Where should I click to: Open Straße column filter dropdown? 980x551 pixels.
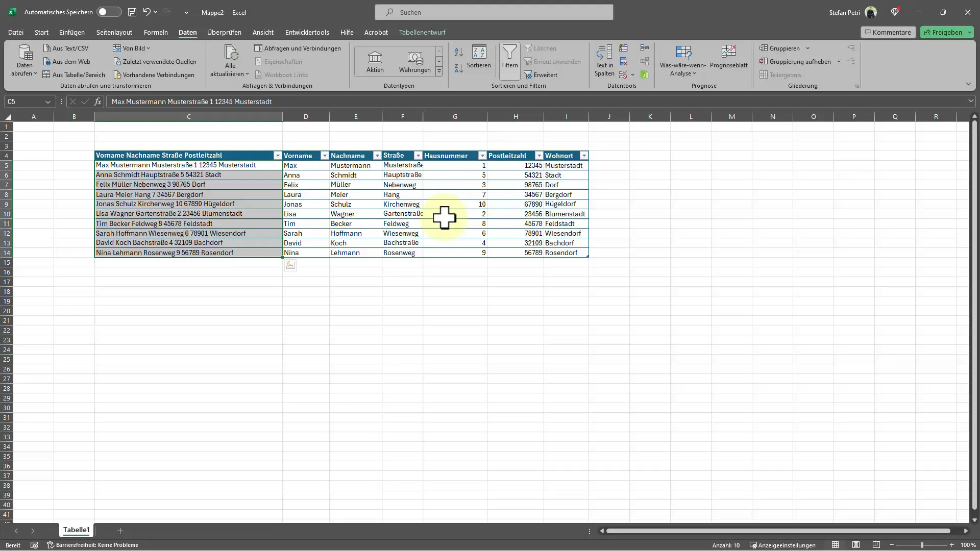pyautogui.click(x=418, y=156)
